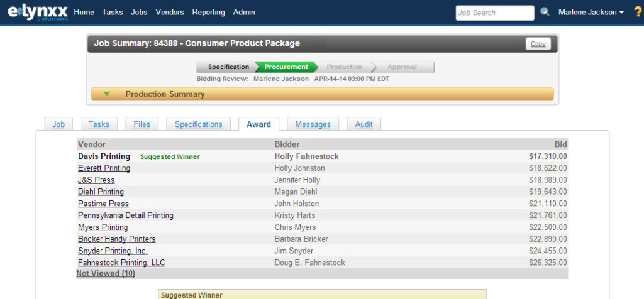The height and width of the screenshot is (299, 644).
Task: Open the Jobs menu
Action: [x=139, y=13]
